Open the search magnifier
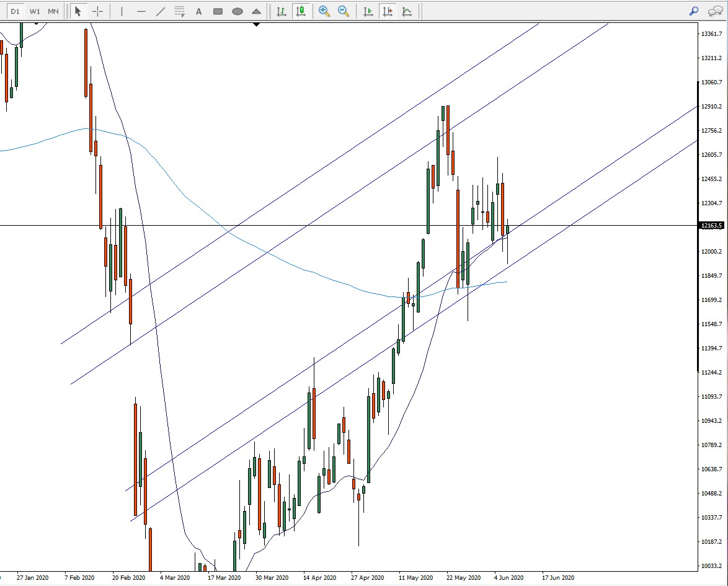 point(694,11)
